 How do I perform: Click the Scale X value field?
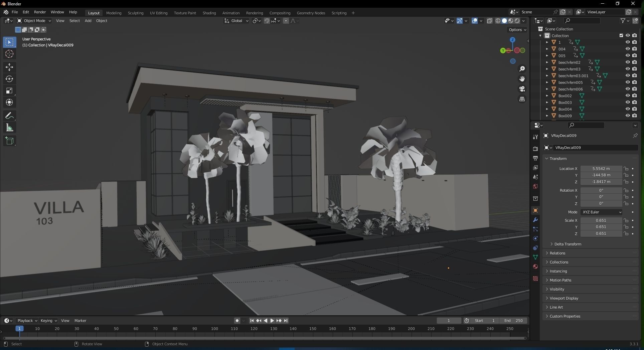tap(601, 220)
